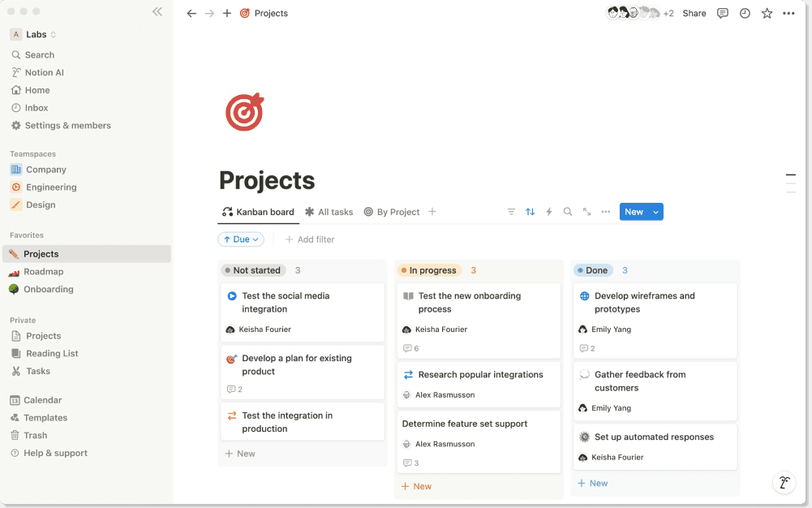
Task: Click the filter icon in database toolbar
Action: click(x=511, y=212)
